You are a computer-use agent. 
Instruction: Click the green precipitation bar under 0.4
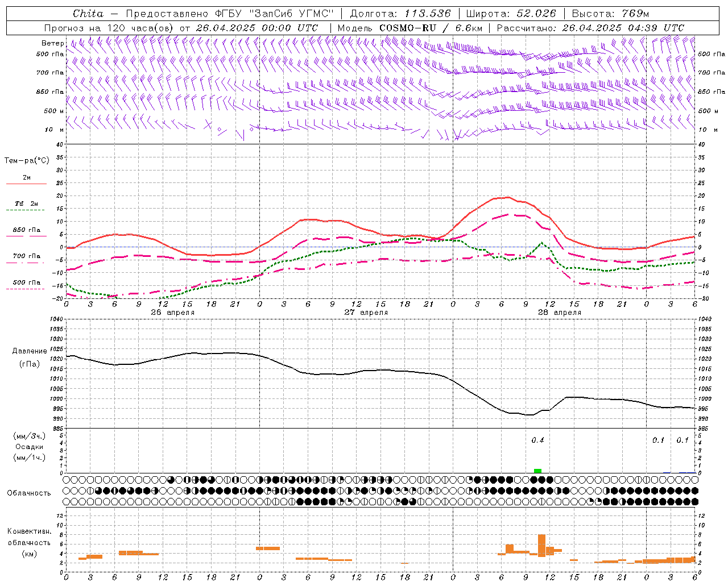click(x=537, y=471)
